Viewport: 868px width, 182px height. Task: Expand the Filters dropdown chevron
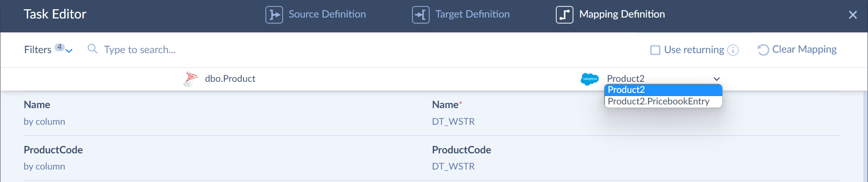[69, 51]
